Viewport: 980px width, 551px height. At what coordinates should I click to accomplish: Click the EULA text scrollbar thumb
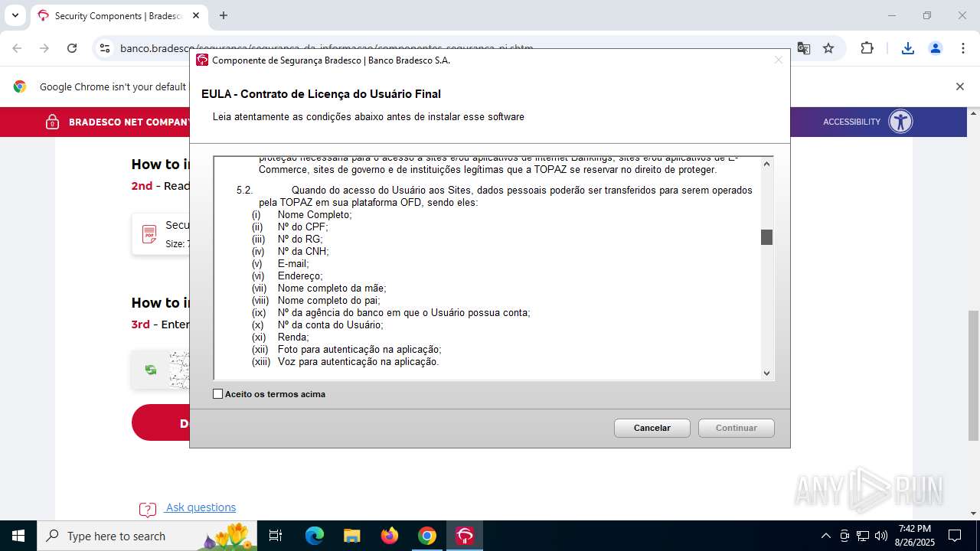[767, 237]
